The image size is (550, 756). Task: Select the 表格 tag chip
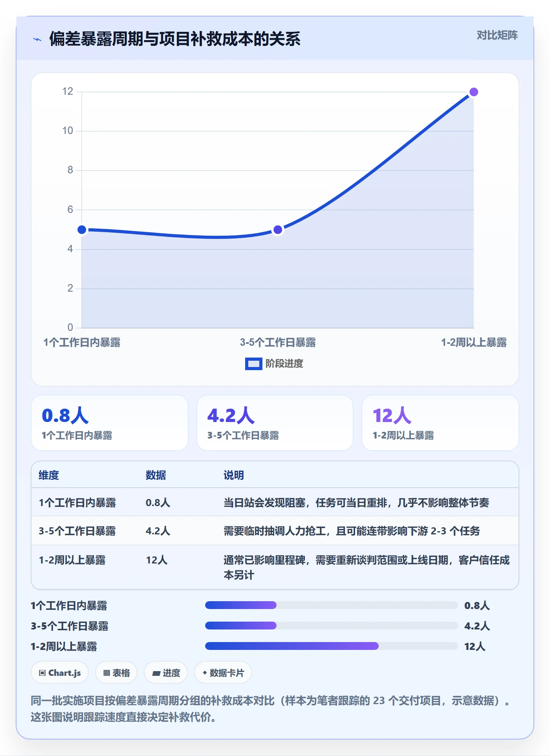click(116, 673)
